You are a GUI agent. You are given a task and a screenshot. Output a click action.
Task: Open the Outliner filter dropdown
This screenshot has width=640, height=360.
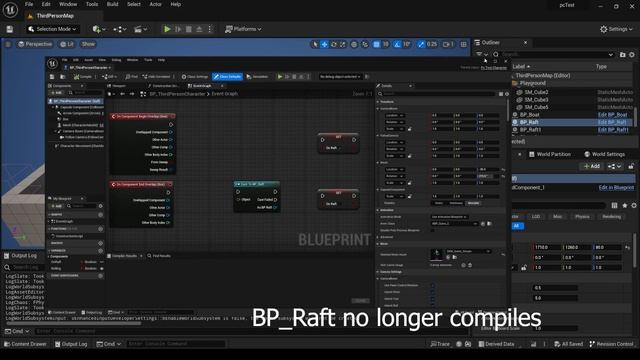(482, 54)
